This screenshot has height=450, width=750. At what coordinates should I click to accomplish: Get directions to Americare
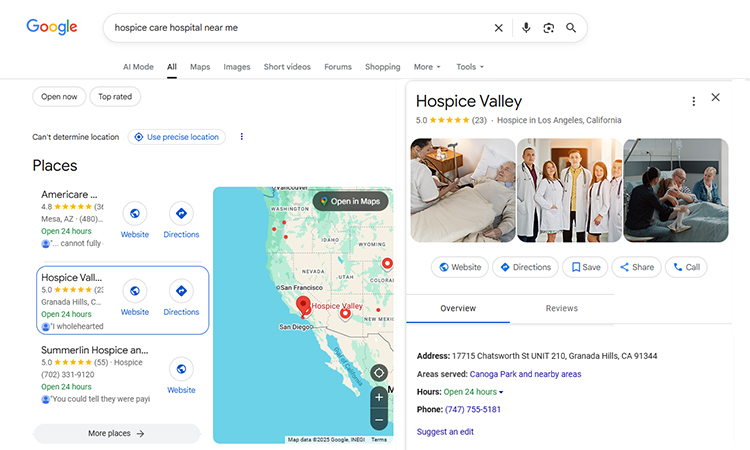tap(181, 213)
